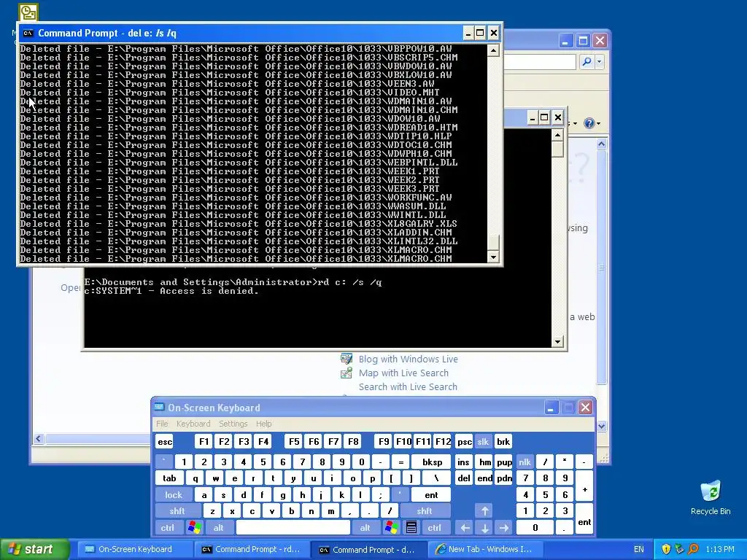
Task: Click the left Windows logo key
Action: 194,528
